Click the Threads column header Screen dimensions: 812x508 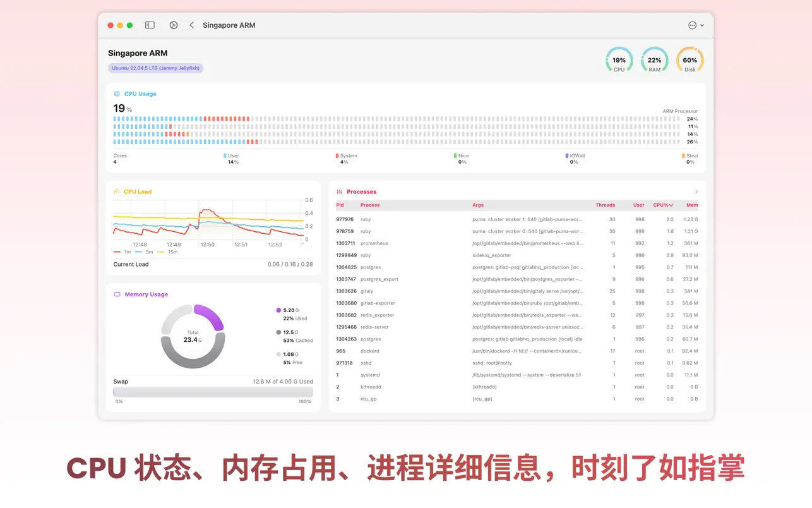point(605,205)
